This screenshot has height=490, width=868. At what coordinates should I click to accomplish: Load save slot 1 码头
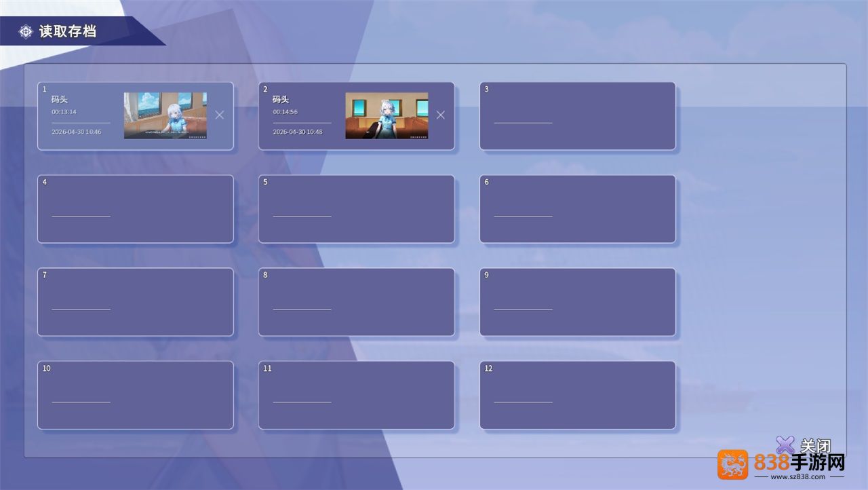pos(135,116)
